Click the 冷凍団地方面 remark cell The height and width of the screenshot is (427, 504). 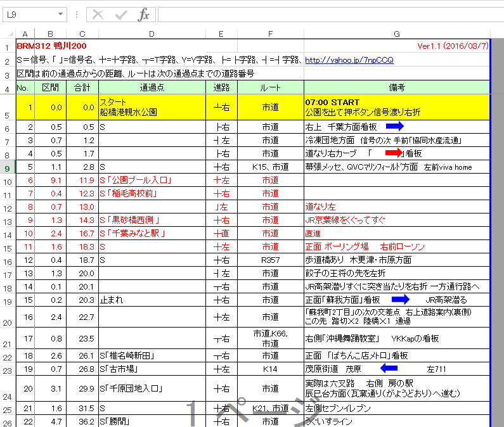click(397, 141)
